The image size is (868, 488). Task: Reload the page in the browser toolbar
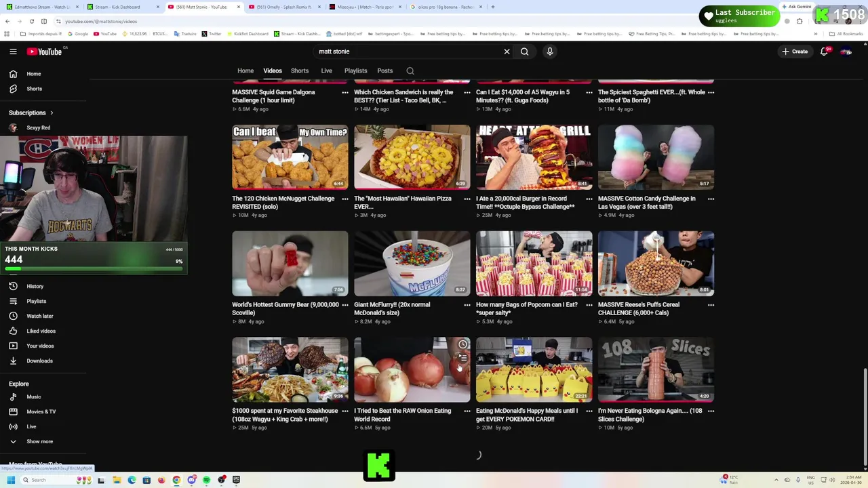coord(31,21)
